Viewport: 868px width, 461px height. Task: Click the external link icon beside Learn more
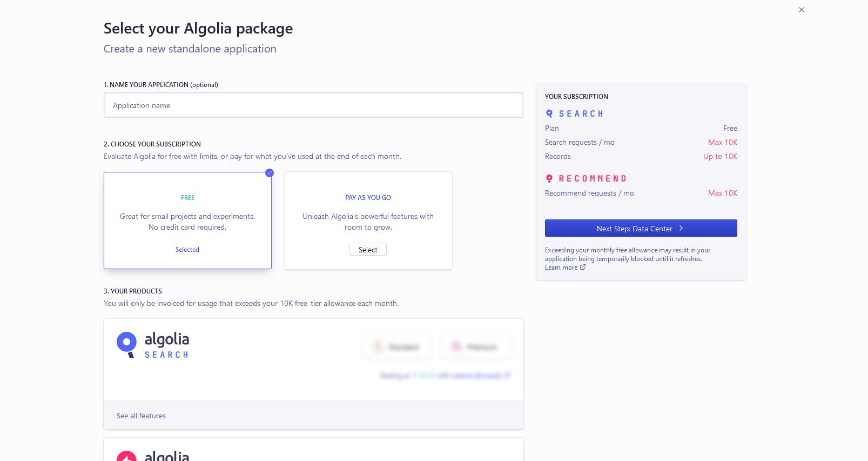(583, 267)
